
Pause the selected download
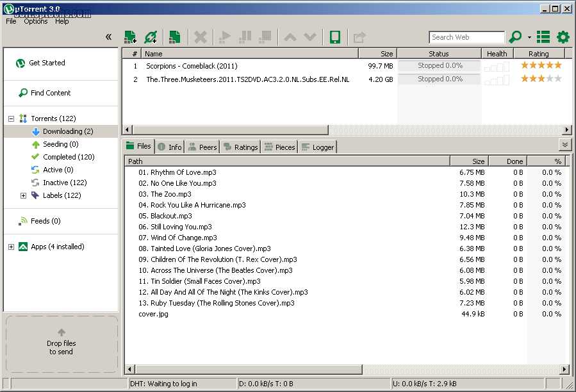244,37
